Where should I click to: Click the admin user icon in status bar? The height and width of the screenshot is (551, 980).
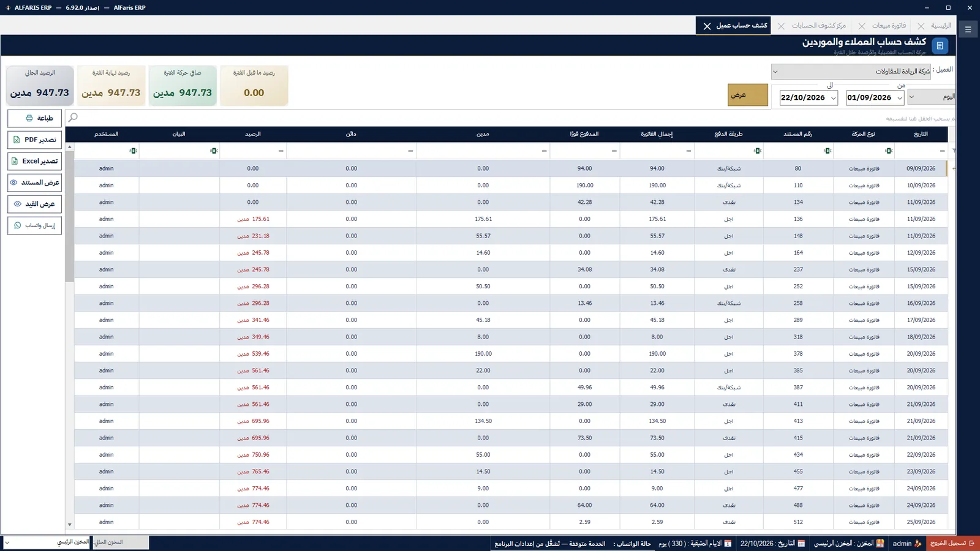tap(918, 543)
